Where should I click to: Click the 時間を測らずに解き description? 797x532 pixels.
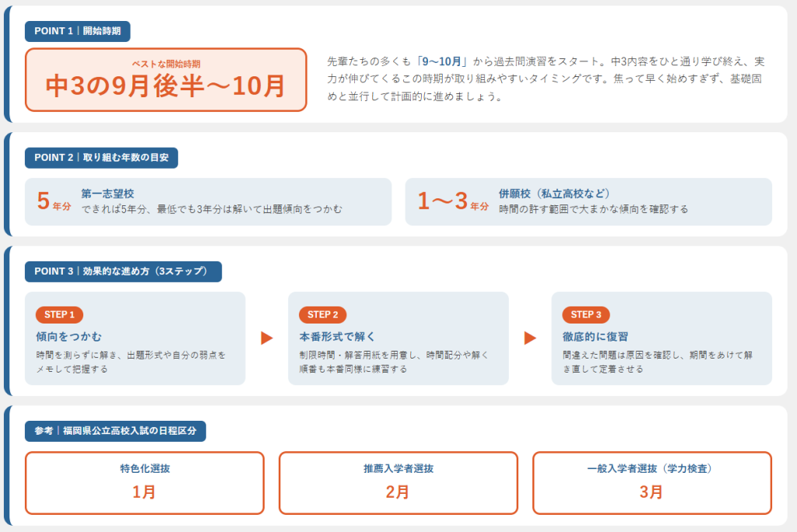tap(131, 362)
